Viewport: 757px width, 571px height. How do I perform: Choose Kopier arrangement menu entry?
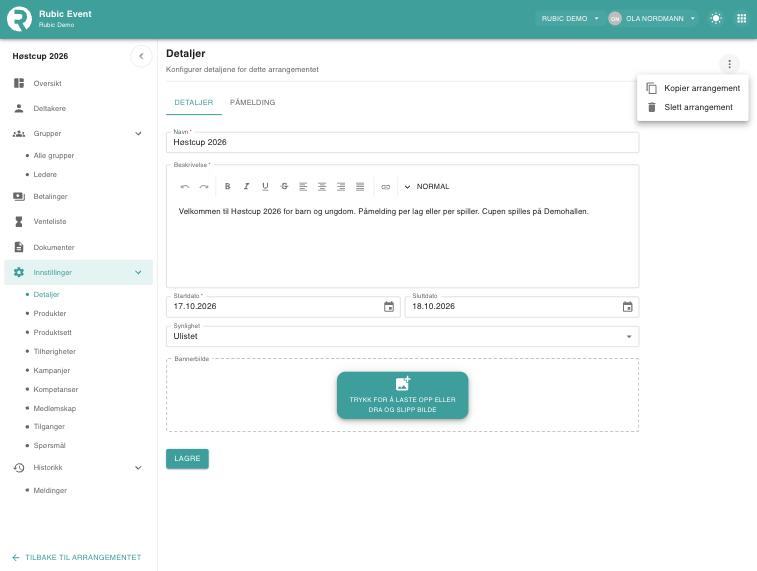pos(693,88)
